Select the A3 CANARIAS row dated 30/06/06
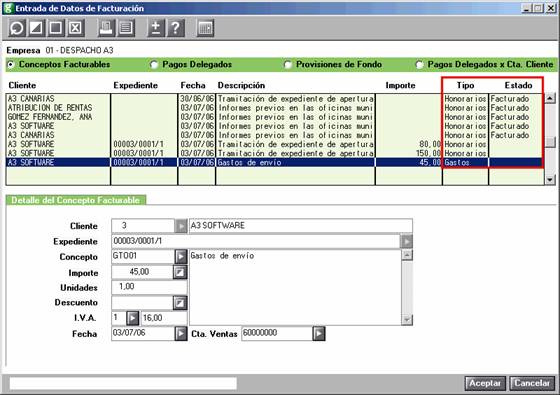This screenshot has width=560, height=395. click(275, 99)
